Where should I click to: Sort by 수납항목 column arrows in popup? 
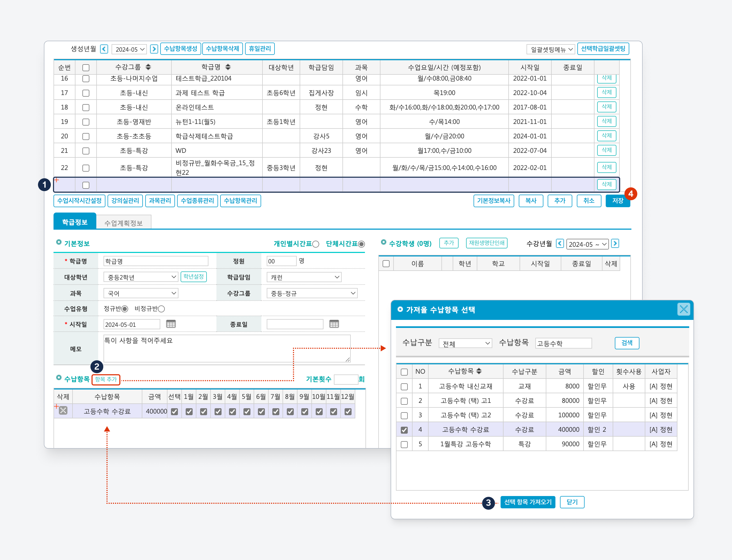coord(479,371)
